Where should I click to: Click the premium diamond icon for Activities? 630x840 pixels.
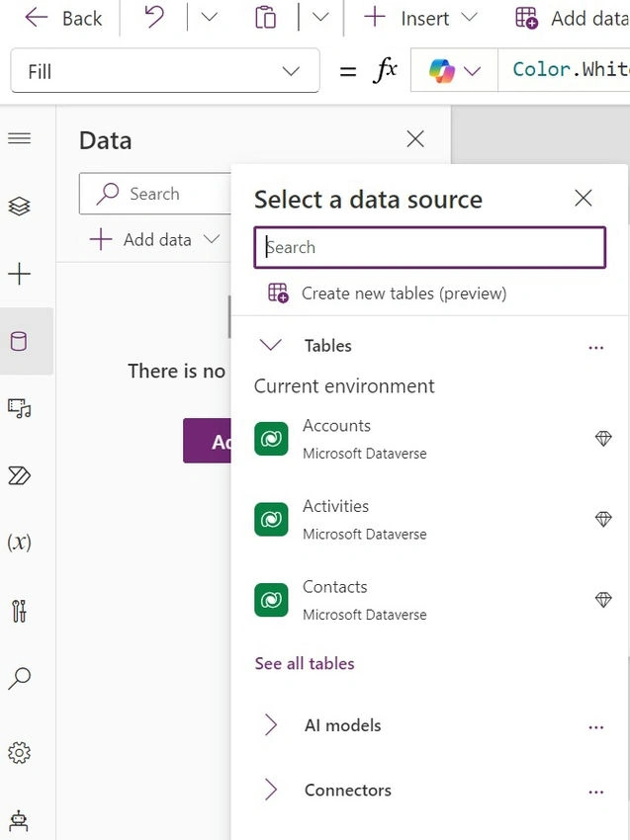click(x=603, y=519)
